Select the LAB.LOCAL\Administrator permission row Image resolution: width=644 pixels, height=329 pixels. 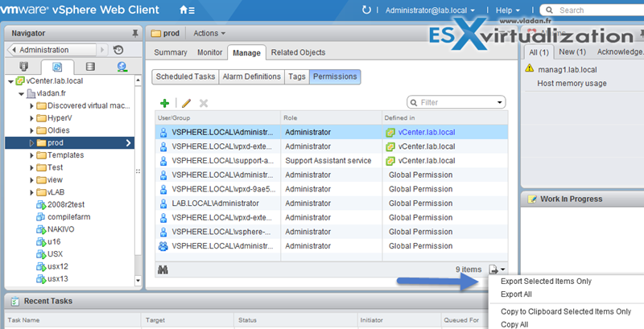click(x=332, y=204)
